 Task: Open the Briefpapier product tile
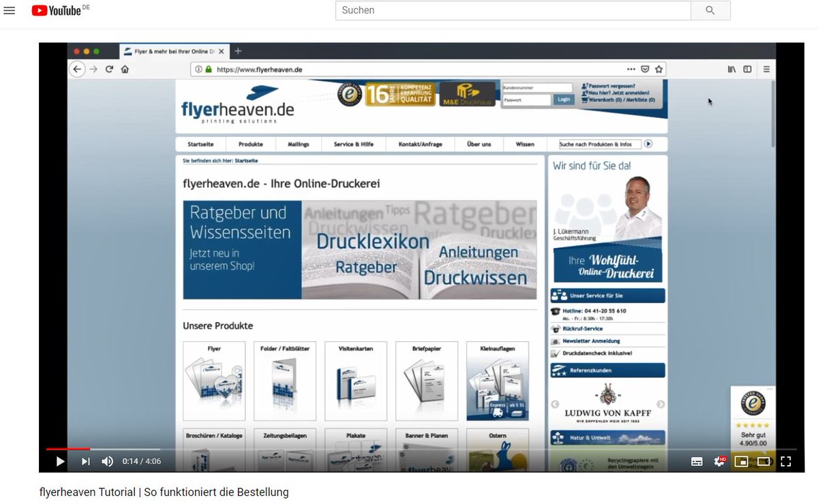[427, 381]
